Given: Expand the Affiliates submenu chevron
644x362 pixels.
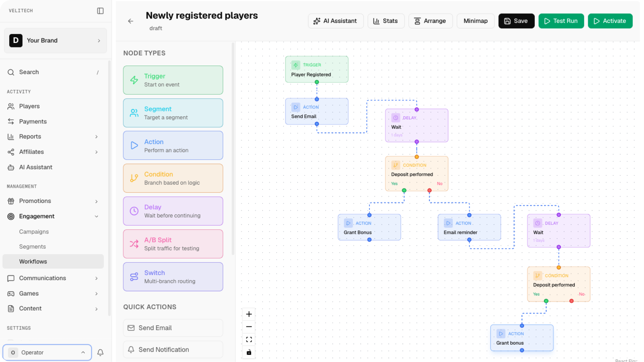Looking at the screenshot, I should (x=97, y=152).
